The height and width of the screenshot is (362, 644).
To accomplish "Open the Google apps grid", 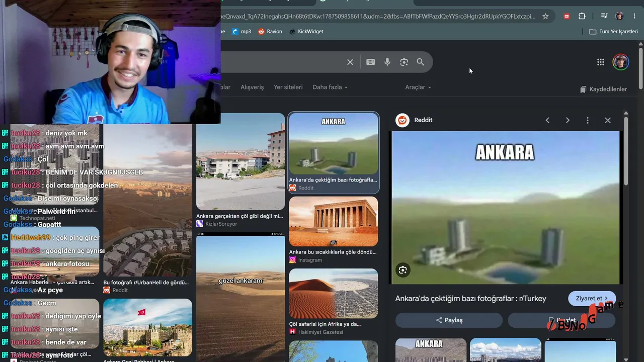I will coord(601,62).
